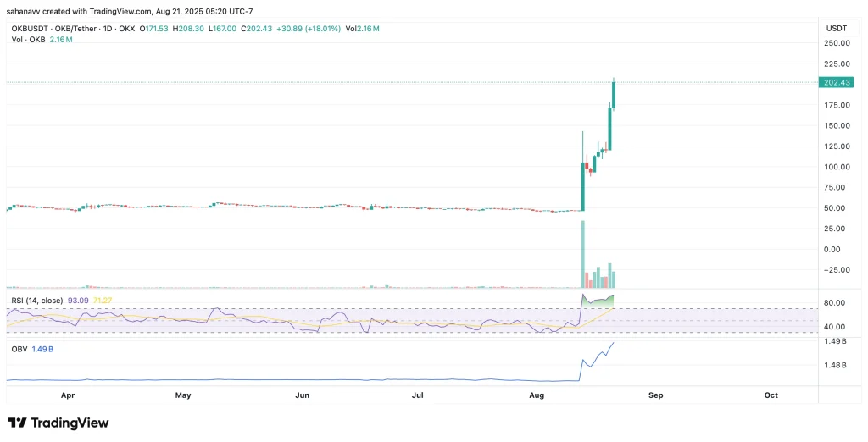Screen dimensions: 868x442
Task: Click the Sep label on time axis
Action: click(655, 395)
